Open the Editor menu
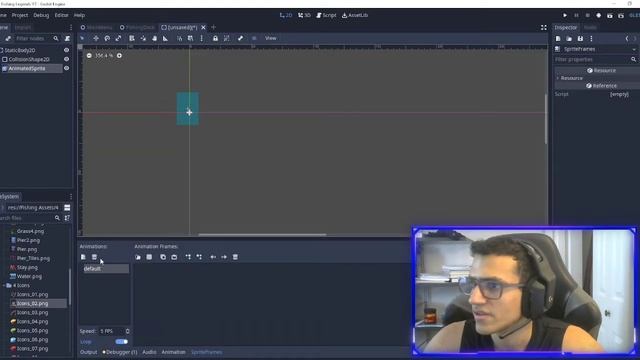 pyautogui.click(x=61, y=15)
